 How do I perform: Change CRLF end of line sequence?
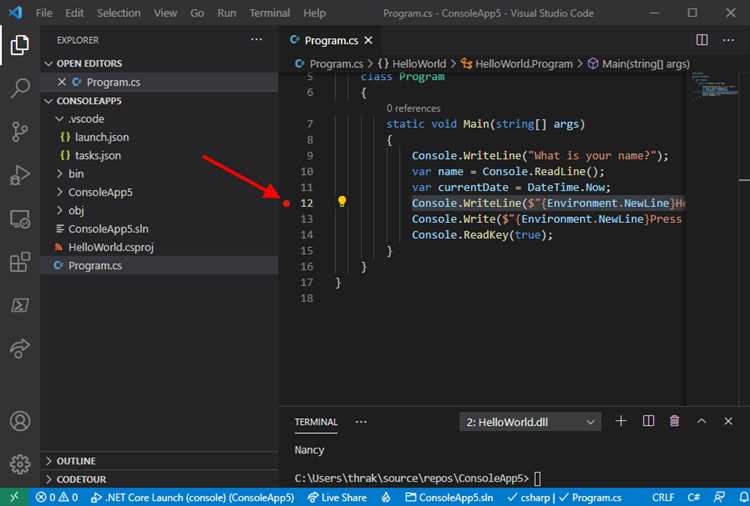pyautogui.click(x=663, y=497)
